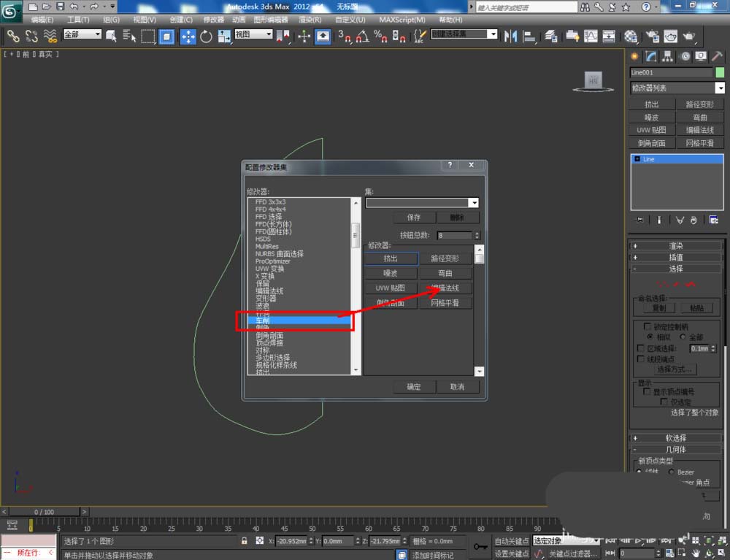
Task: Click Configure Modifier Sets icon under stack
Action: tap(713, 220)
